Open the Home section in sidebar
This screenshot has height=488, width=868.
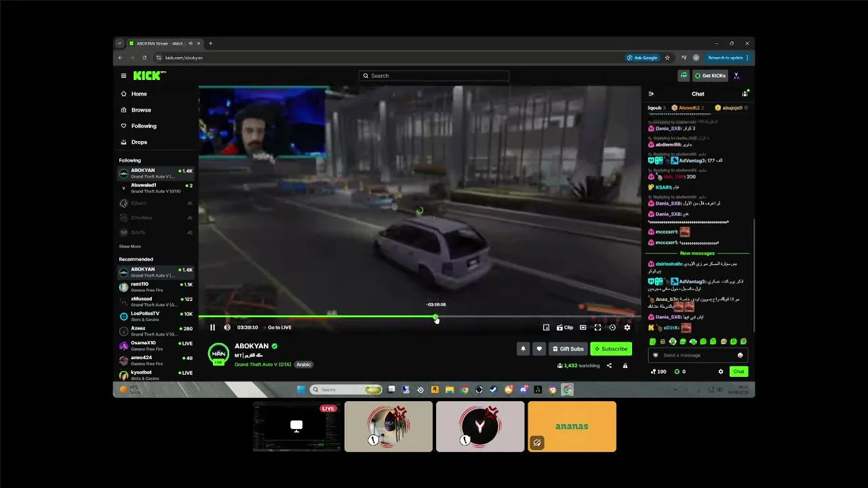(x=139, y=94)
